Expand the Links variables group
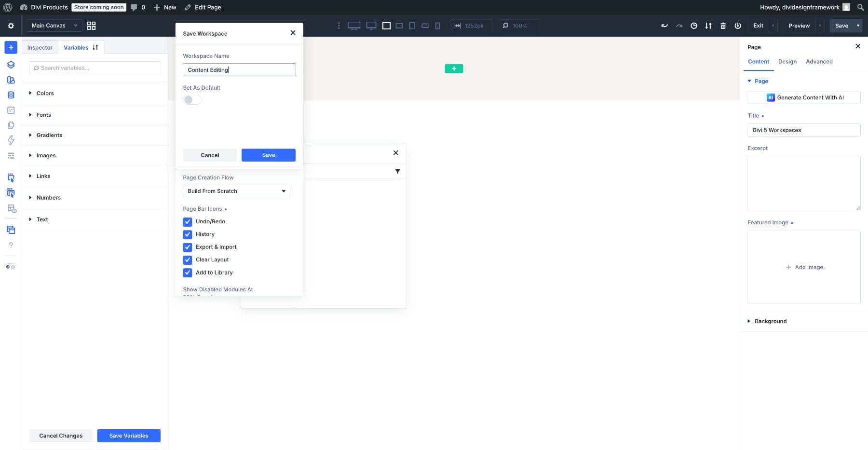 pyautogui.click(x=95, y=176)
